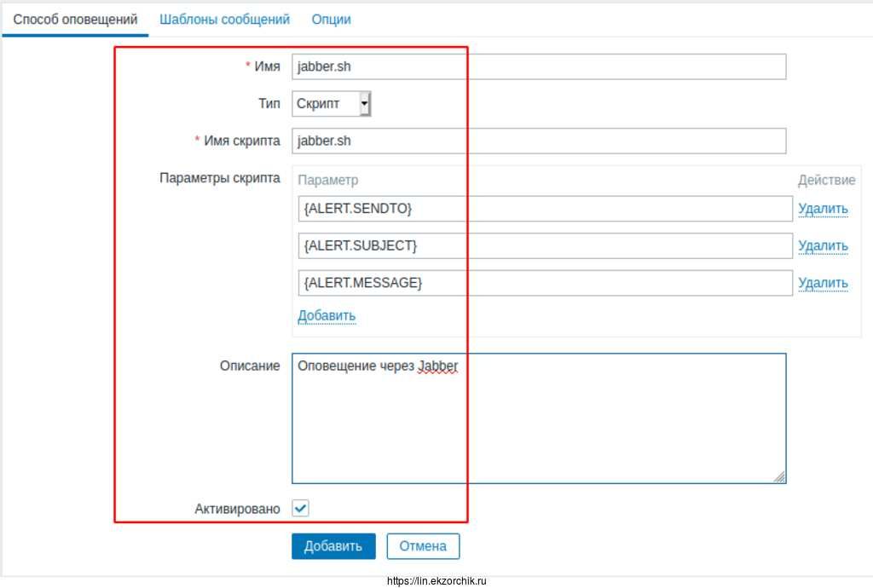
Task: Click the Добавить link under parameters
Action: [327, 316]
